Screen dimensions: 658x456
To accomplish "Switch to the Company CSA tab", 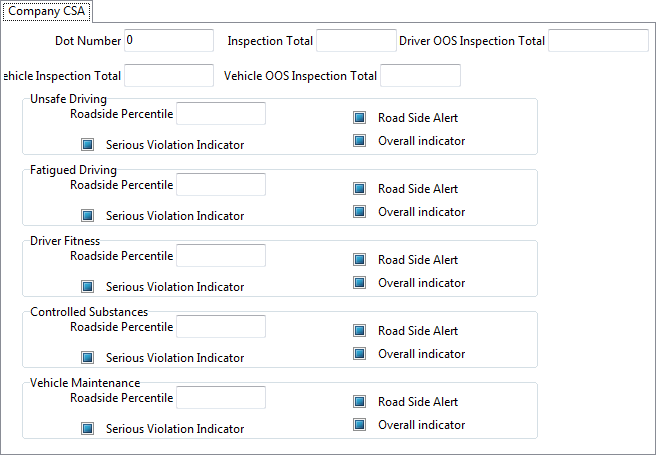I will coord(46,11).
